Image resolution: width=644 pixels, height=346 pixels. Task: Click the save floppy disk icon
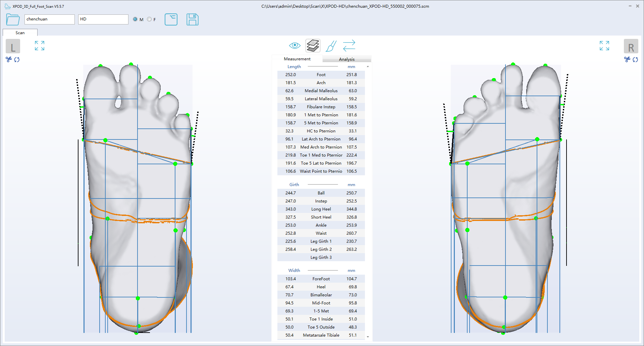(192, 19)
